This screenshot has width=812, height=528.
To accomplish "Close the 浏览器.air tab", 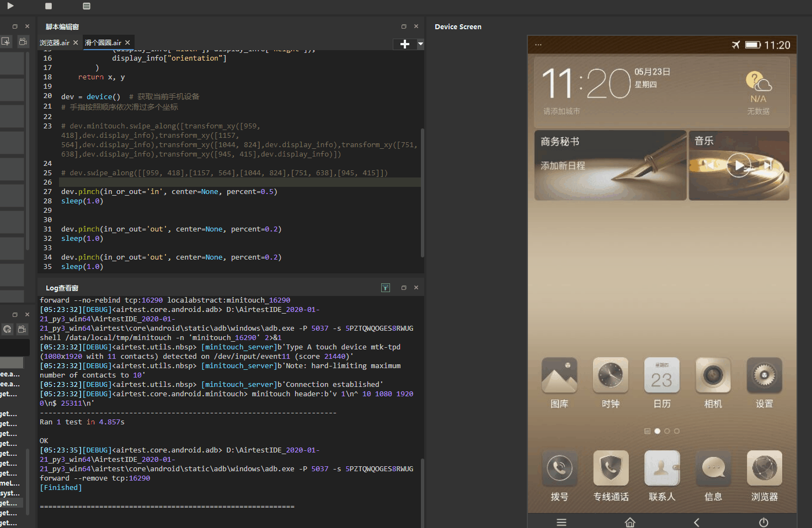I will point(76,43).
